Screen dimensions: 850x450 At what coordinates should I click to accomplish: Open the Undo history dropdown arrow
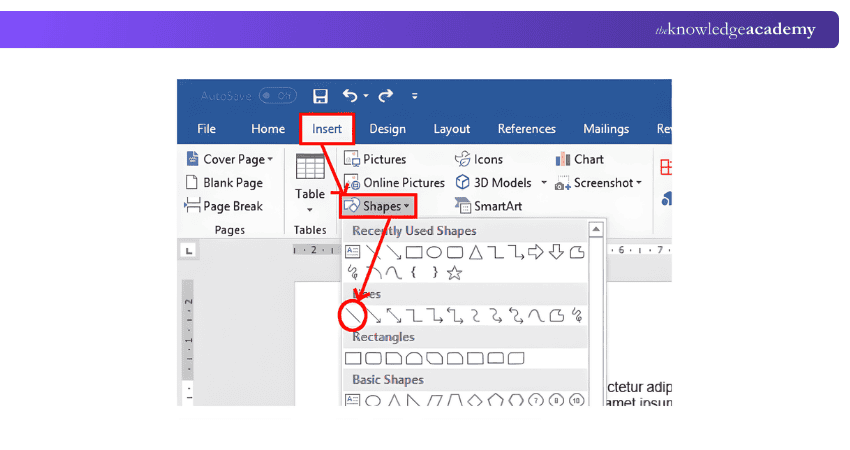tap(366, 96)
